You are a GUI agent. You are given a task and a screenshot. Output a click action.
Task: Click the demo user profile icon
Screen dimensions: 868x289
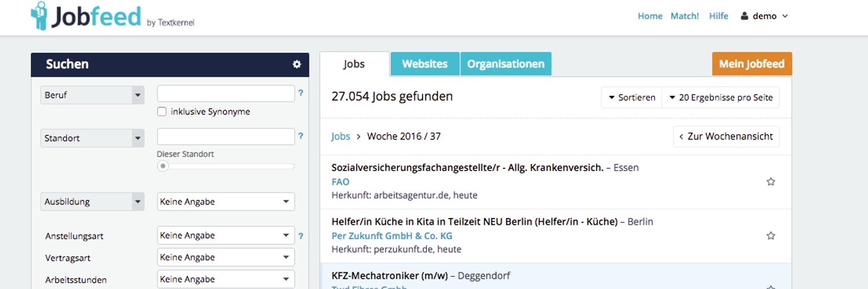pyautogui.click(x=745, y=16)
